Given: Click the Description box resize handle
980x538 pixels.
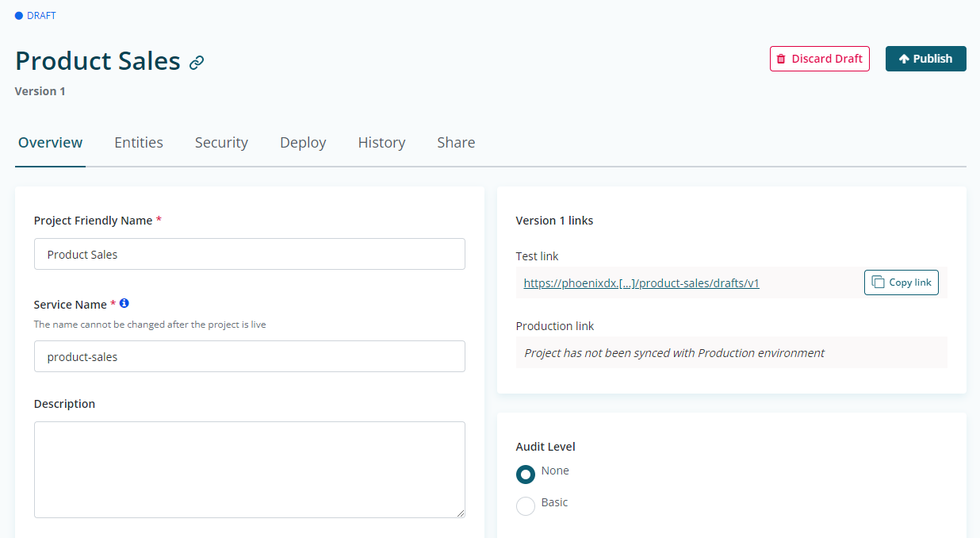Looking at the screenshot, I should [460, 513].
